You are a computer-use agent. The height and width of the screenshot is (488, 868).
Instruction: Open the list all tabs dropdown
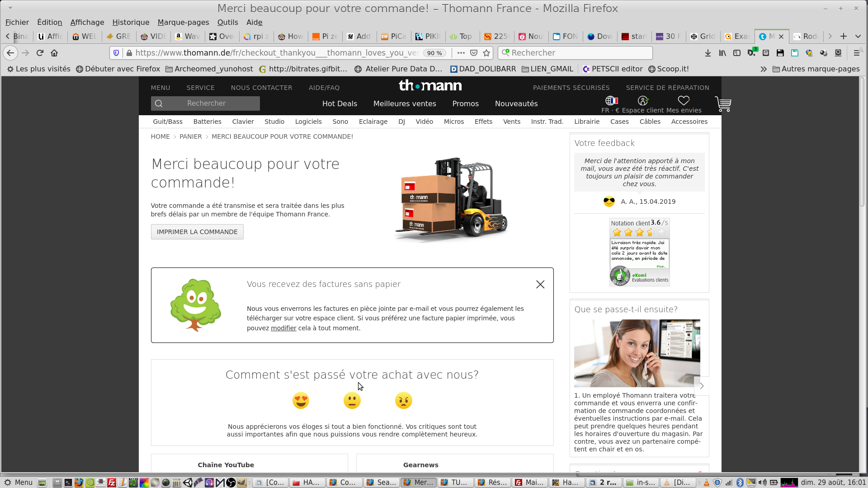click(858, 36)
